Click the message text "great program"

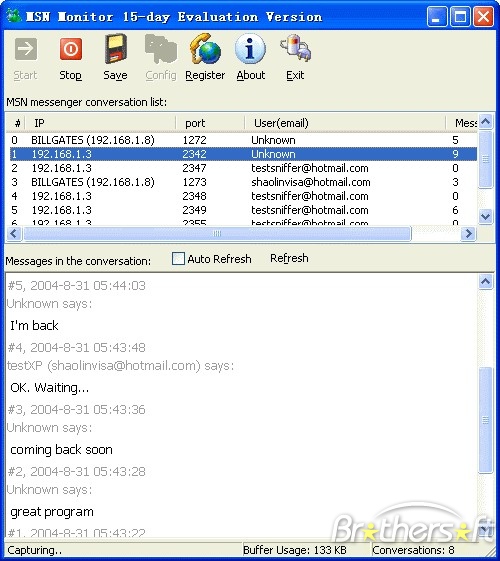(52, 512)
